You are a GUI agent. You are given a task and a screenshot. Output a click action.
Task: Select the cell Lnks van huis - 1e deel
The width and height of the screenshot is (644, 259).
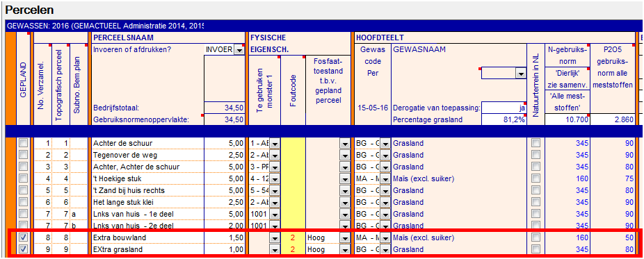148,215
